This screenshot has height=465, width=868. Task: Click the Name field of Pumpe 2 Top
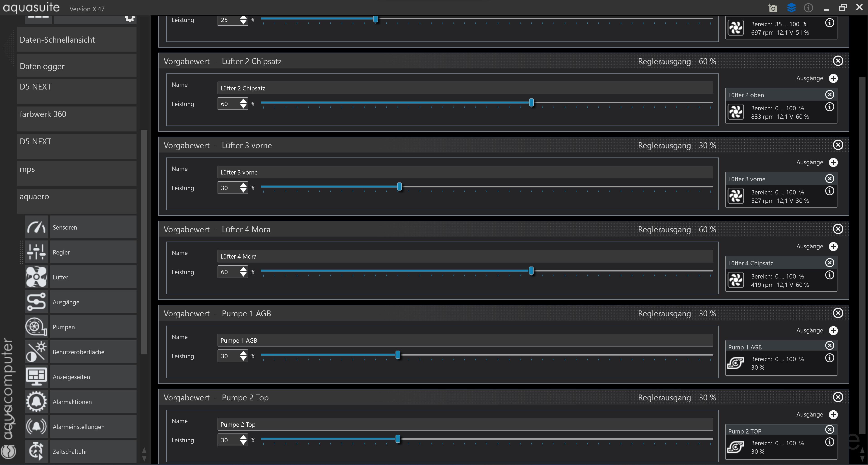point(465,424)
